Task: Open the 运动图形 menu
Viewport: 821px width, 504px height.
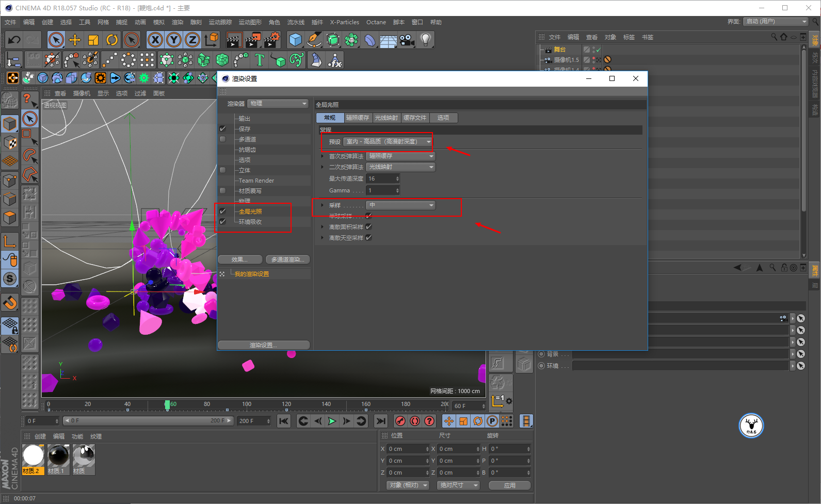Action: tap(250, 22)
